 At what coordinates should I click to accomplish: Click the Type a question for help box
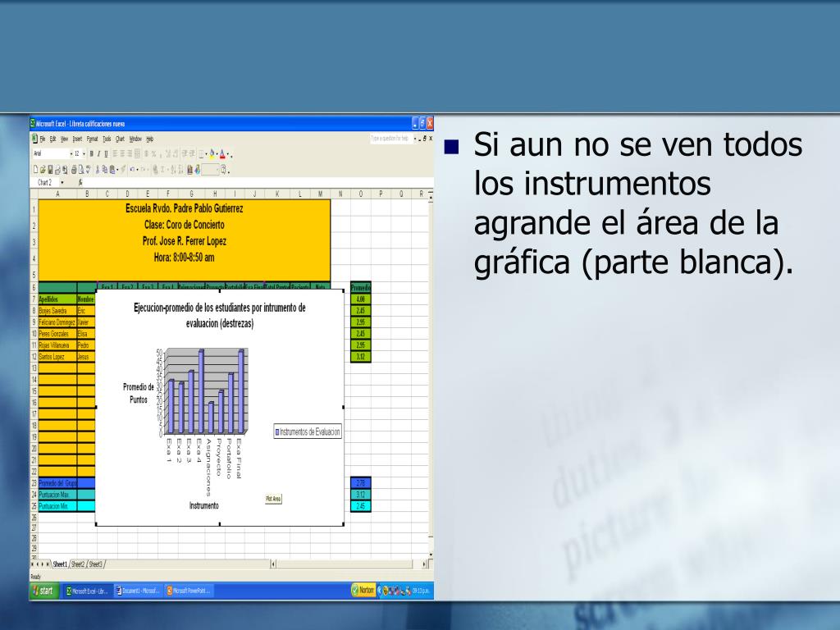pos(390,139)
